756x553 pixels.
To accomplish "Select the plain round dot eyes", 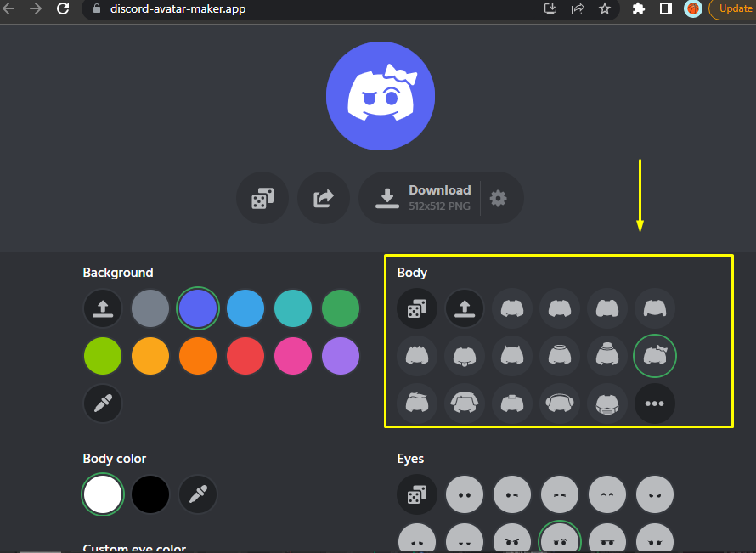I will pos(465,494).
